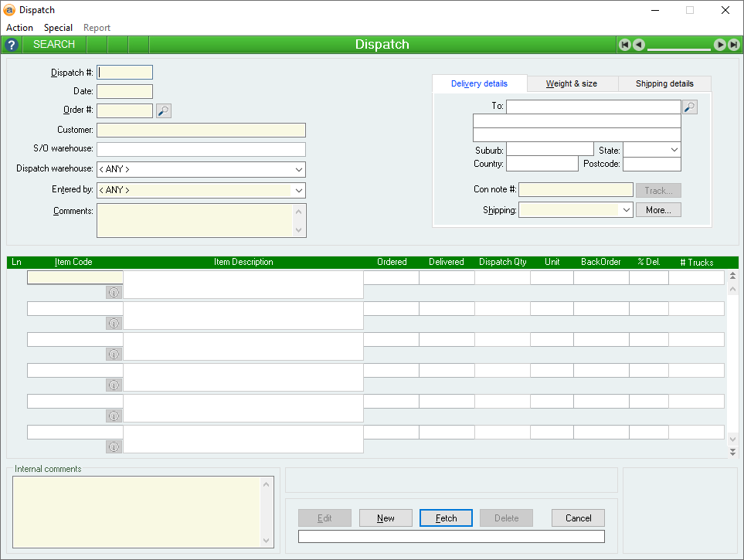Open the Shipping method dropdown

pos(625,210)
